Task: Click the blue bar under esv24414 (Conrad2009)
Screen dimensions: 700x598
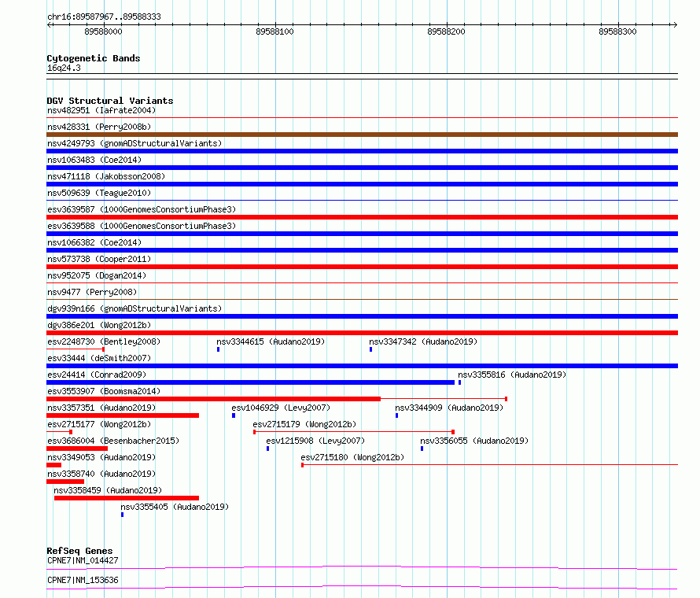Action: click(250, 382)
